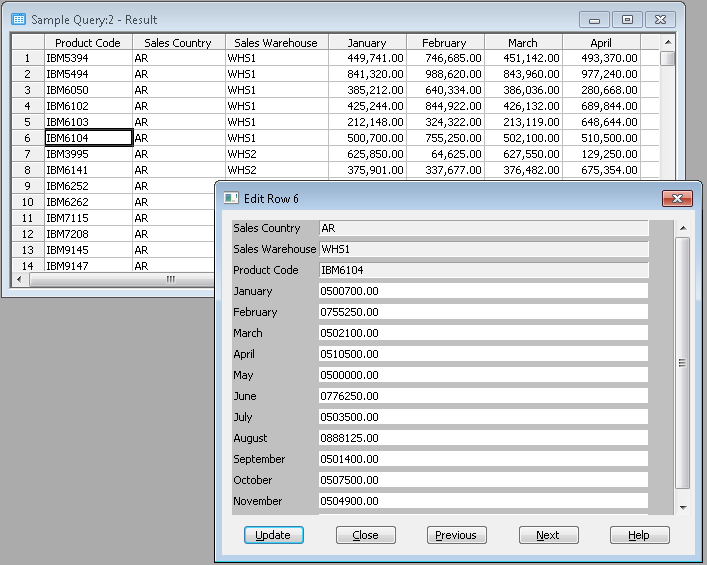
Task: Click scroll up arrow in Edit Row dialog
Action: 683,228
